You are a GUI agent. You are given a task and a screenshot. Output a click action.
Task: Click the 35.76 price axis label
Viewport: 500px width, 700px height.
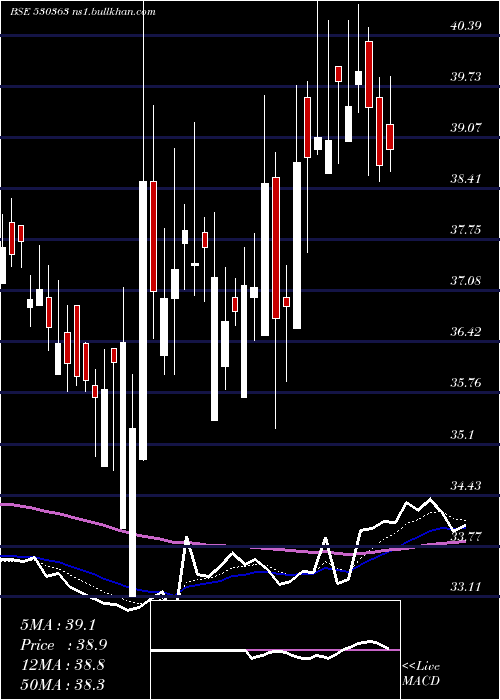click(x=466, y=383)
